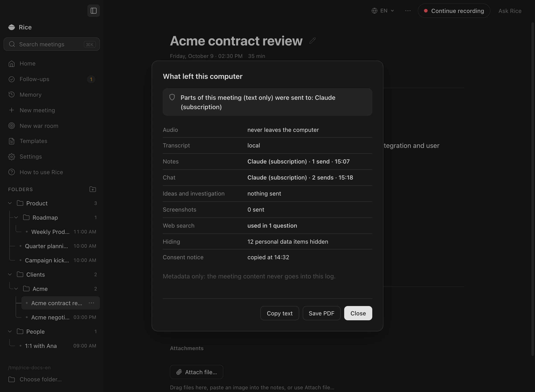The width and height of the screenshot is (535, 392).
Task: Open the Weekly Prod... meeting at 11:00 AM
Action: (61, 232)
